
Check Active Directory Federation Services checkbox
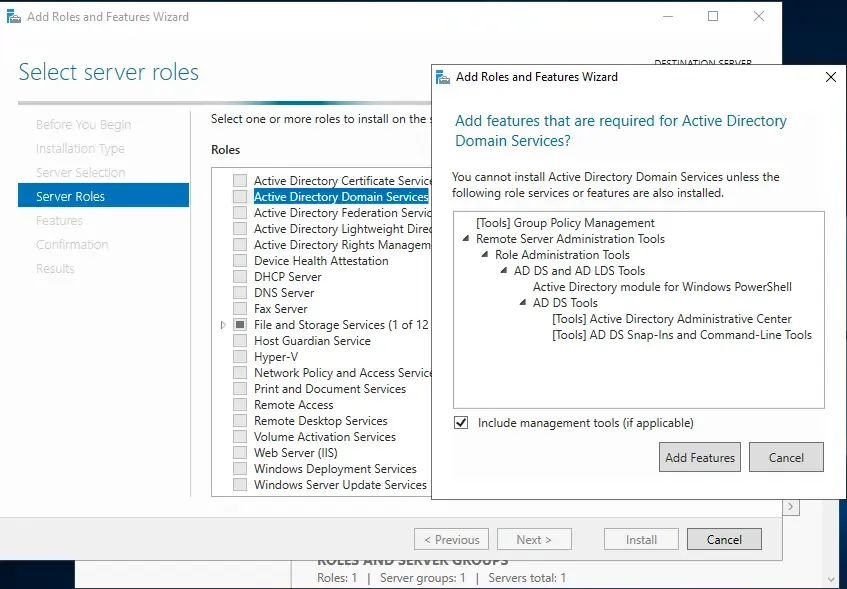point(240,212)
